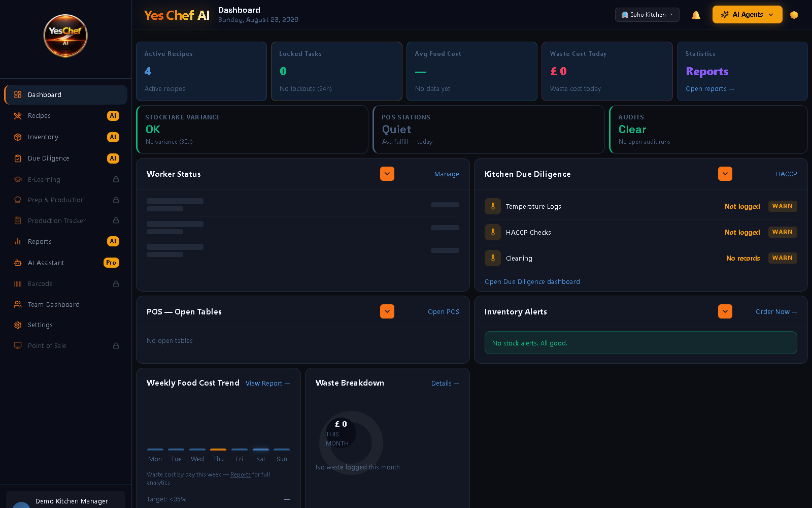Click the Production Tracker clipboard icon
The width and height of the screenshot is (812, 508).
[18, 220]
